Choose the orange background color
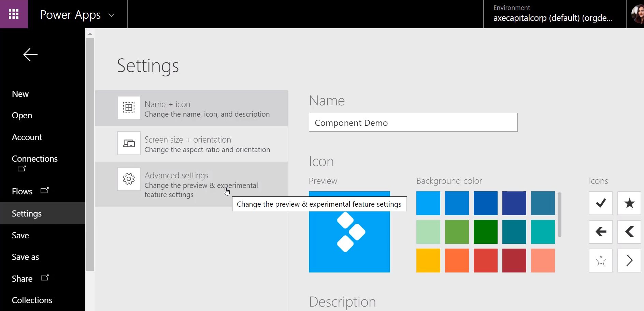 pyautogui.click(x=457, y=261)
